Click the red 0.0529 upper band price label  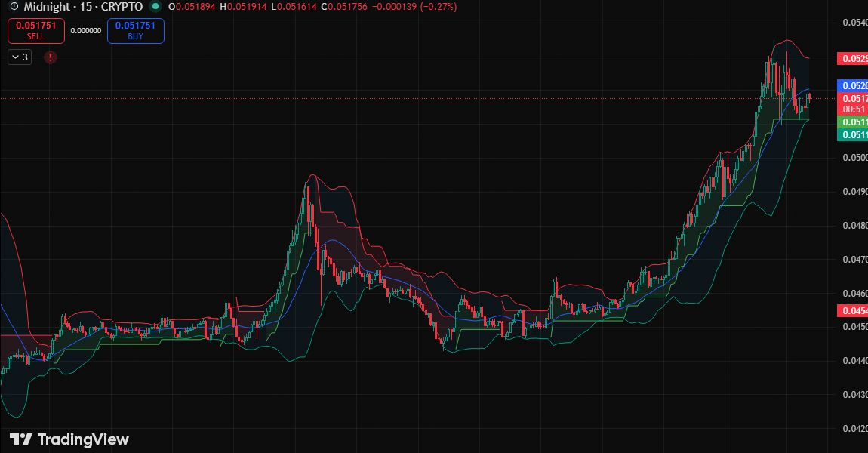tap(852, 59)
